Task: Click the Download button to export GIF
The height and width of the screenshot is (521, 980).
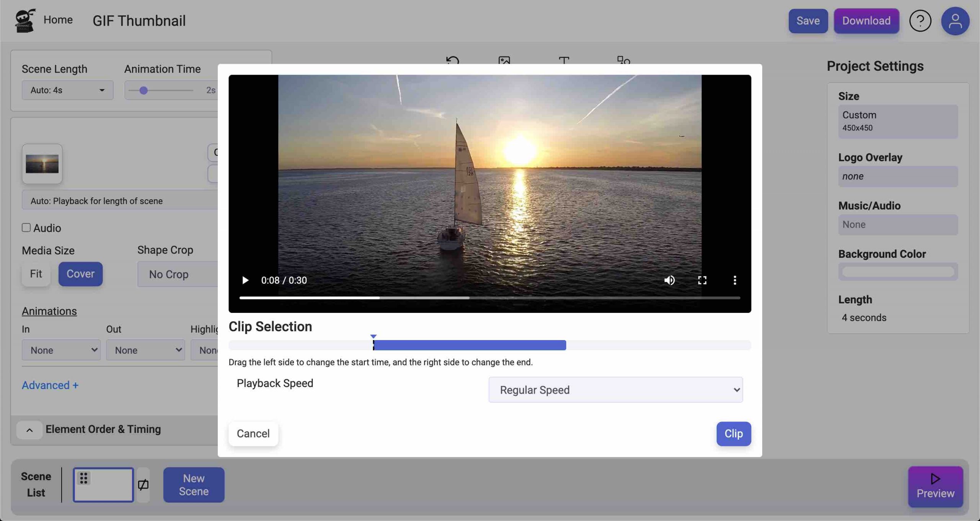Action: click(867, 21)
